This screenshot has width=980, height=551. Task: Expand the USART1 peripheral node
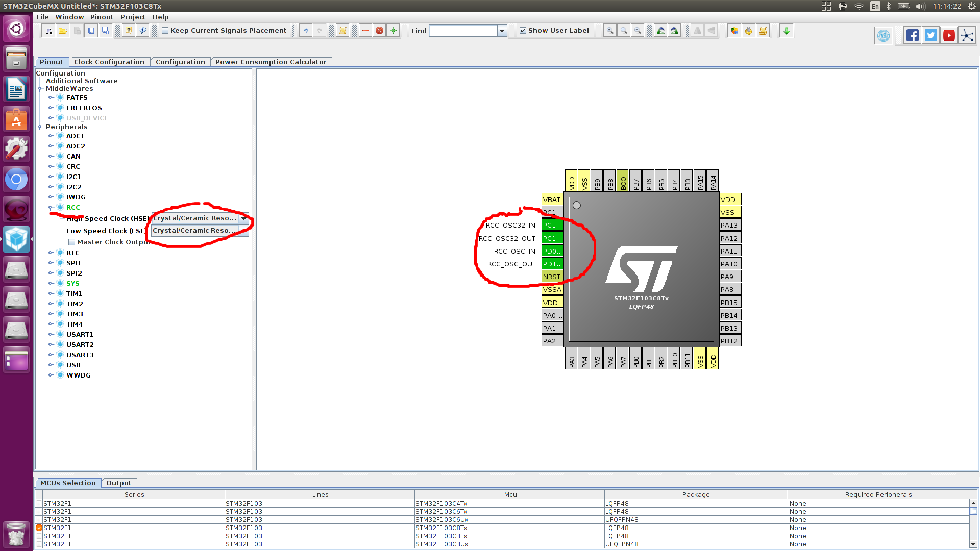tap(51, 334)
